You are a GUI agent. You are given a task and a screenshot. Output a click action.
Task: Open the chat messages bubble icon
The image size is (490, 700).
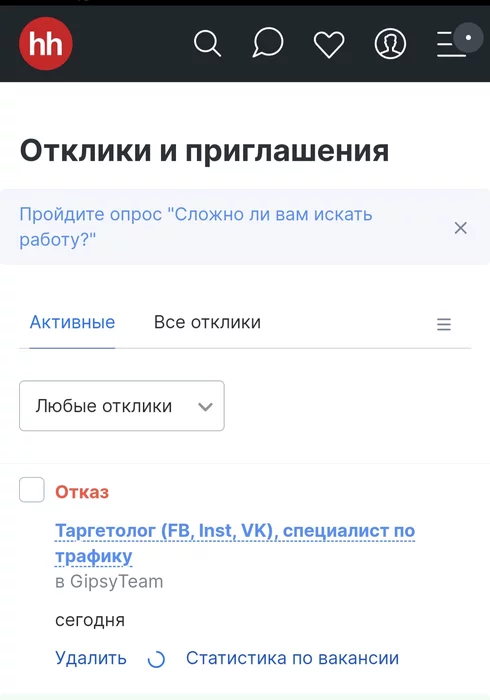tap(268, 43)
